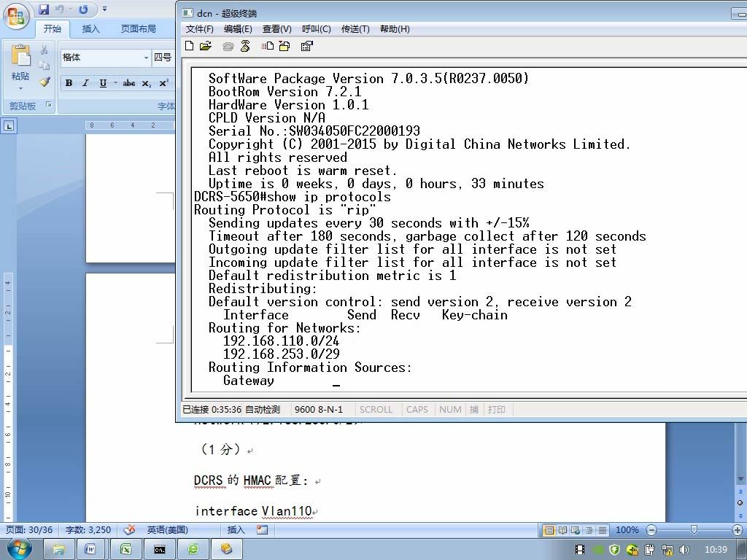The width and height of the screenshot is (747, 560).
Task: Toggle underline formatting
Action: pos(103,83)
